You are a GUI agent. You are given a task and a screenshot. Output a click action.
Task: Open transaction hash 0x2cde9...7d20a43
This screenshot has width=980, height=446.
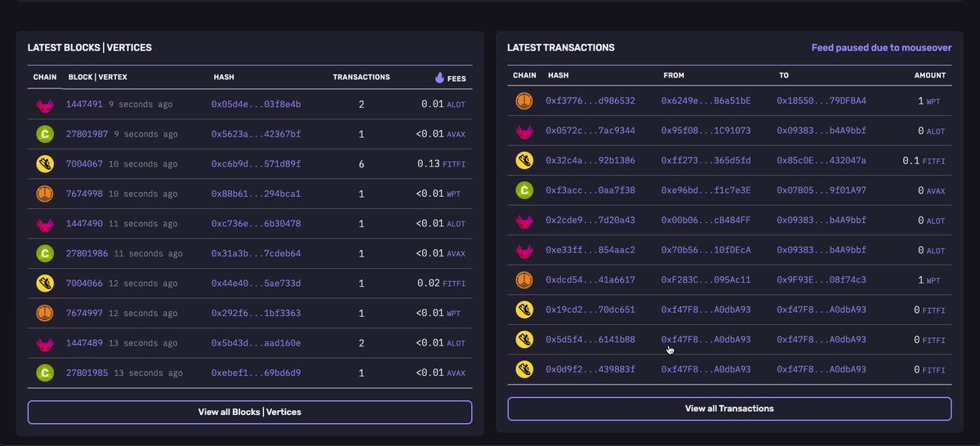[x=590, y=221]
